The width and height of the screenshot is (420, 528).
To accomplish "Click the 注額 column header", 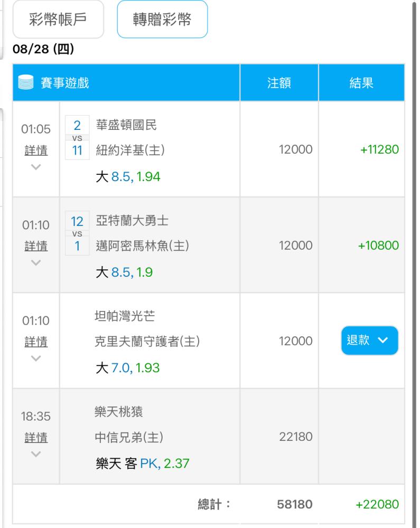I will [x=279, y=82].
